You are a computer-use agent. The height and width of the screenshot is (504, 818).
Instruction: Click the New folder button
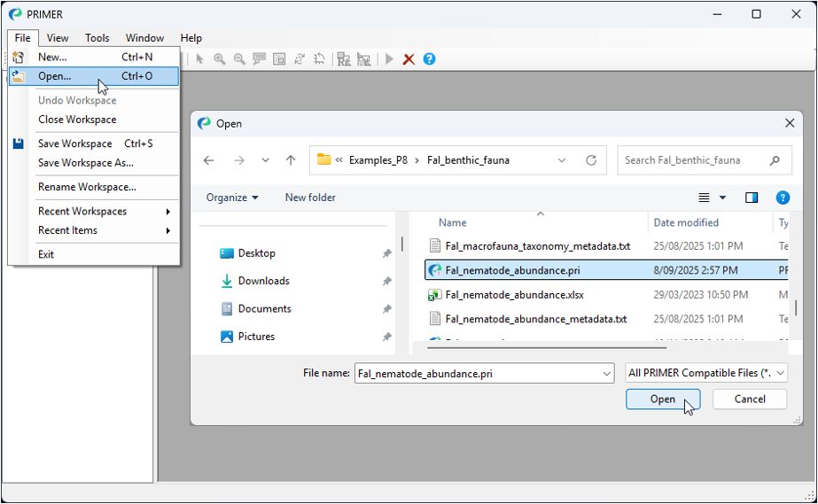(310, 198)
